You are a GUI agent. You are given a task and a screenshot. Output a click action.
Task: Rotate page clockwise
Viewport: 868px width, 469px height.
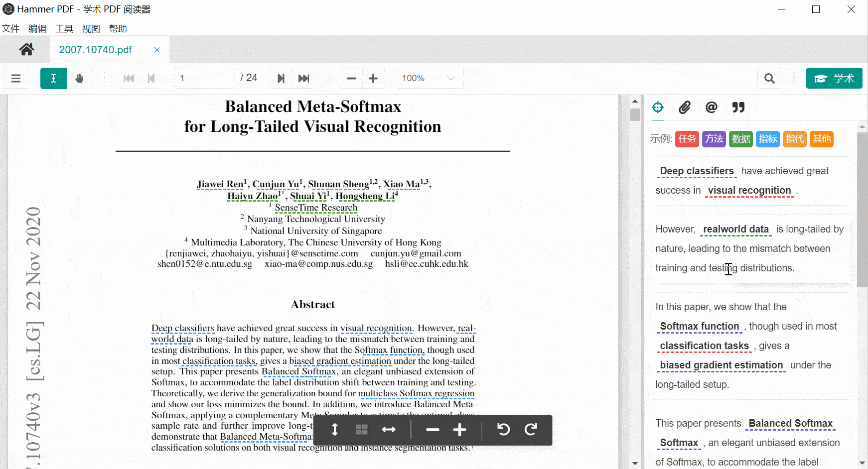click(531, 430)
